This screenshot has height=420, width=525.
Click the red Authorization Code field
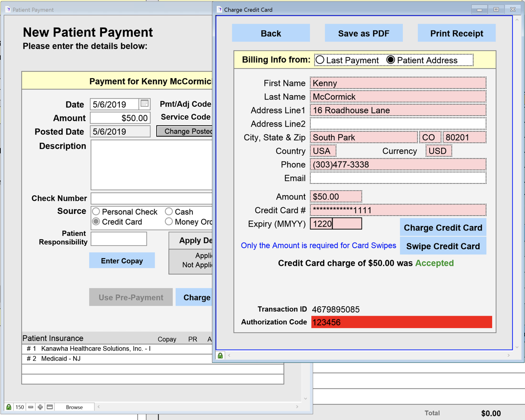(401, 322)
